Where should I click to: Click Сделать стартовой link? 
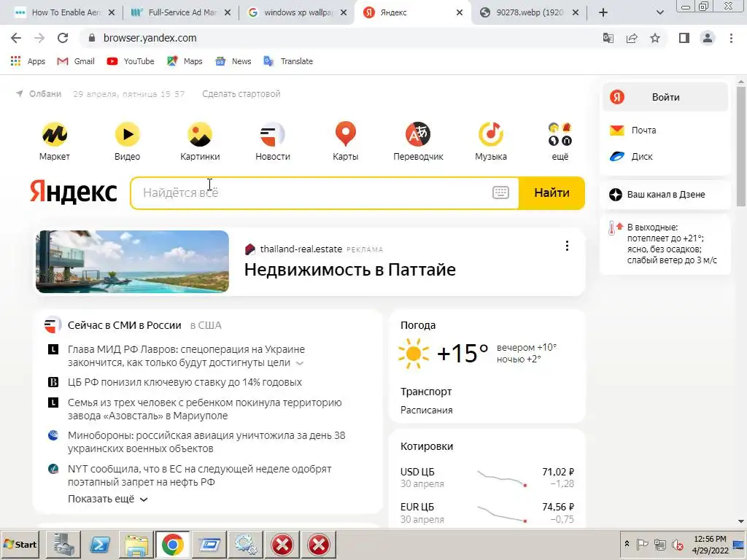(241, 94)
